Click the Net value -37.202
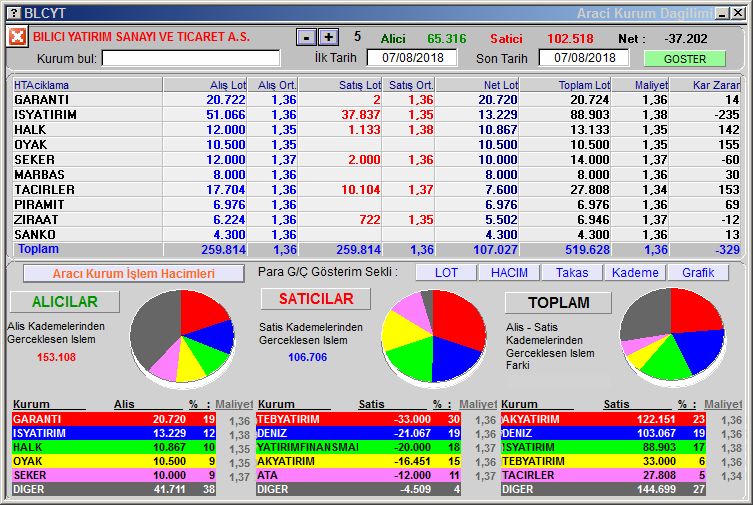 click(686, 38)
